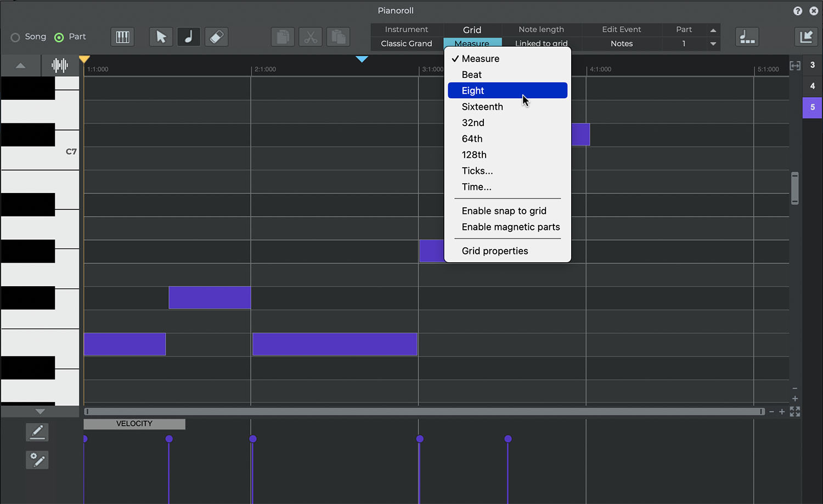
Task: Open the help question mark icon
Action: click(x=797, y=11)
